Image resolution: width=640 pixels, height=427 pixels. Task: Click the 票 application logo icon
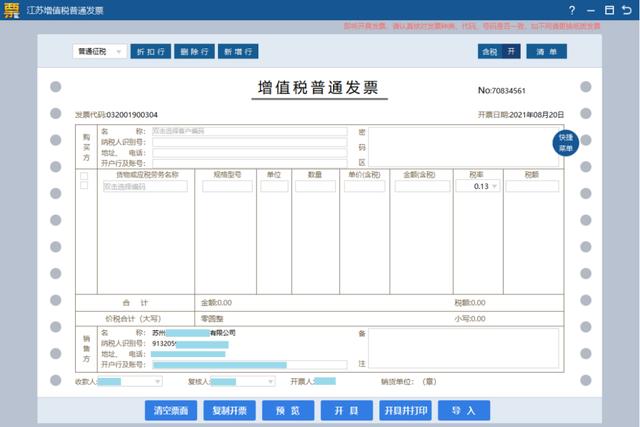pyautogui.click(x=12, y=10)
